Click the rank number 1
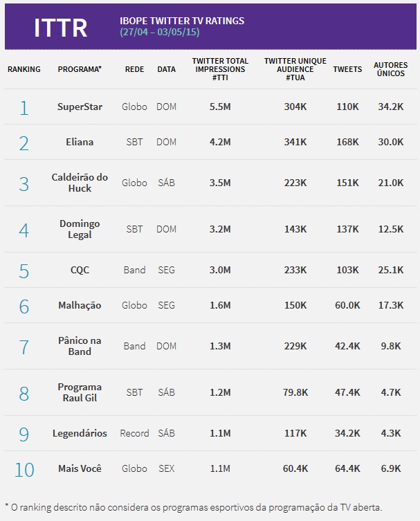 pos(24,107)
